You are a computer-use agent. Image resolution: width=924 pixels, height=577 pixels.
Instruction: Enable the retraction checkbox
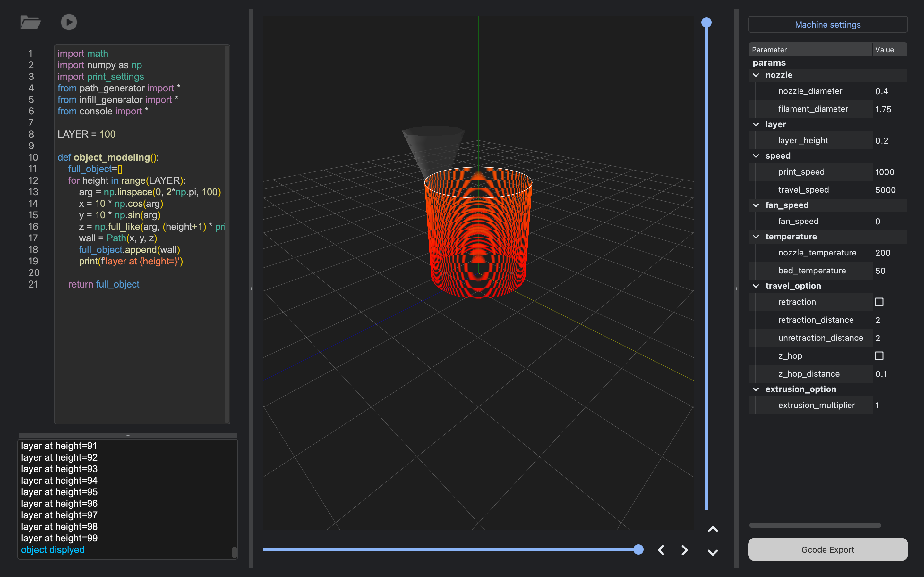tap(879, 302)
